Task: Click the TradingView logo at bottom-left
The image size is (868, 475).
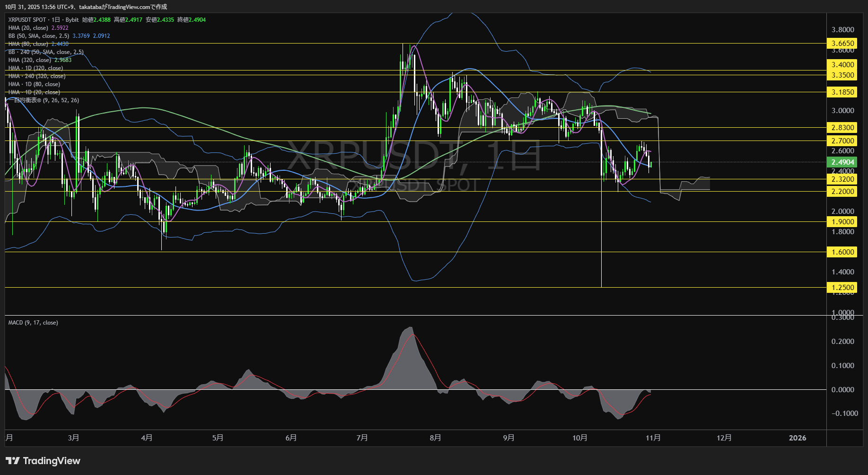Action: pyautogui.click(x=43, y=460)
